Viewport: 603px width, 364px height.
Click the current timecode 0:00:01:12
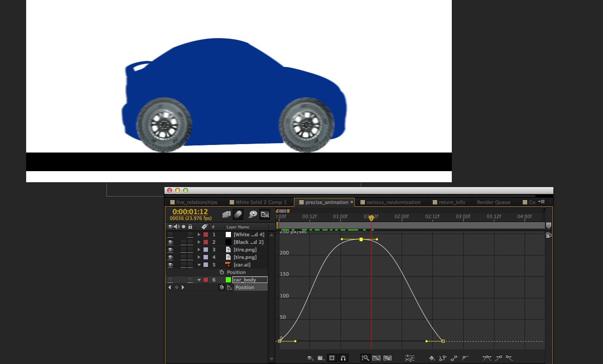click(x=190, y=211)
